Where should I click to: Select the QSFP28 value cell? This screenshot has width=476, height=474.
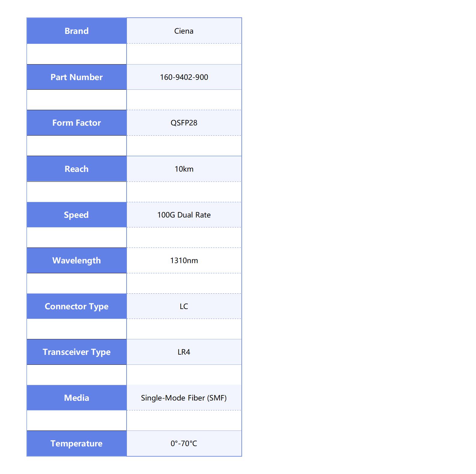(184, 123)
